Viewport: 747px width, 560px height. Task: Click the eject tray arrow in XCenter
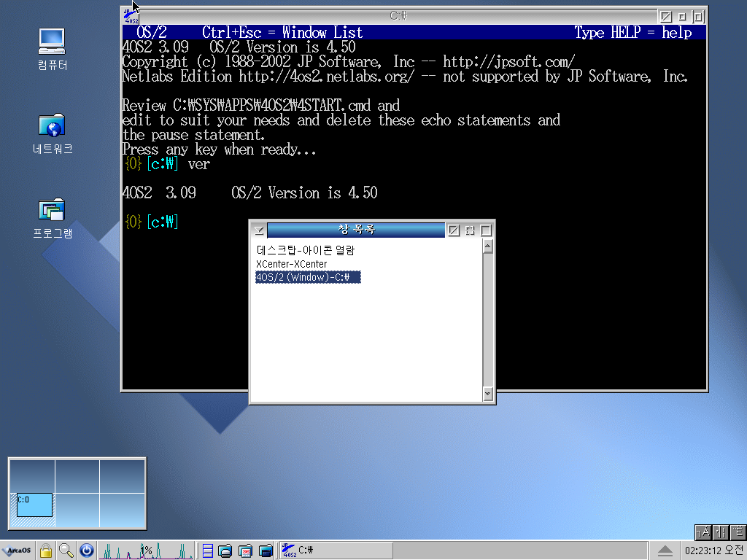[x=665, y=551]
